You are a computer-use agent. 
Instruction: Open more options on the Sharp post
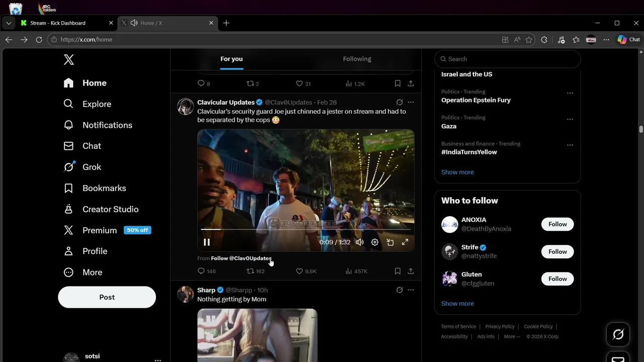tap(411, 290)
